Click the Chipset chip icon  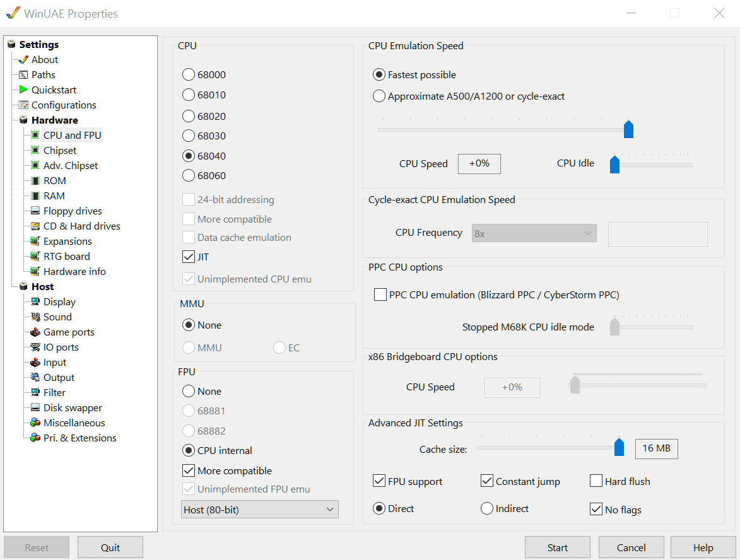pos(35,151)
